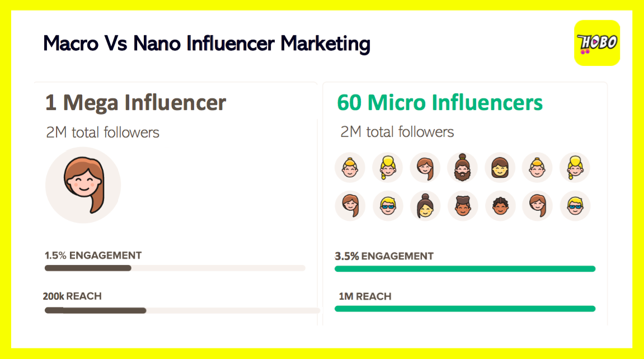The image size is (644, 359).
Task: Click the 'Macro Vs Nano Influencer Marketing' title
Action: 206,43
